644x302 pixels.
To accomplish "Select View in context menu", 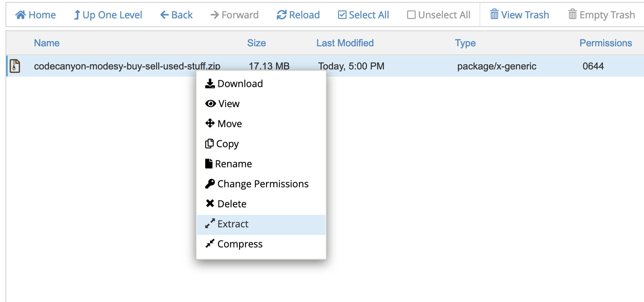I will tap(228, 104).
